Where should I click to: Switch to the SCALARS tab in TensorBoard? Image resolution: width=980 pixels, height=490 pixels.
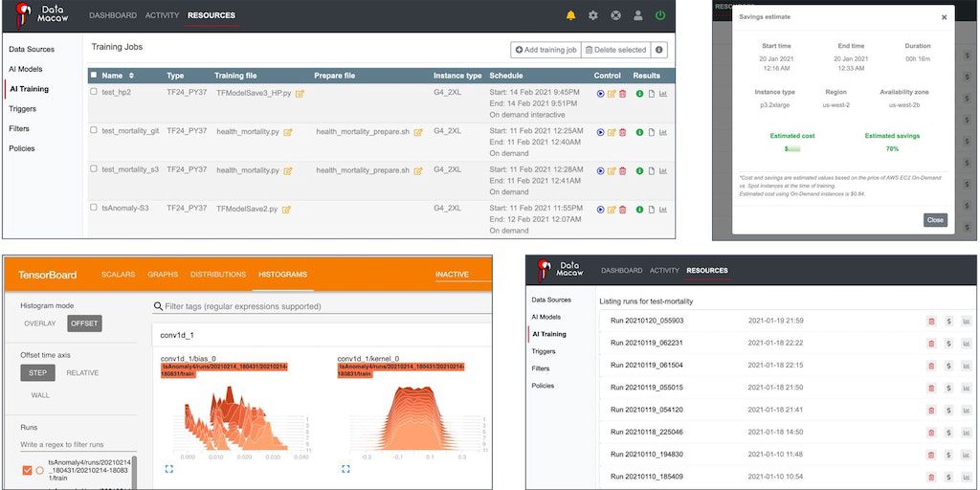pyautogui.click(x=118, y=275)
